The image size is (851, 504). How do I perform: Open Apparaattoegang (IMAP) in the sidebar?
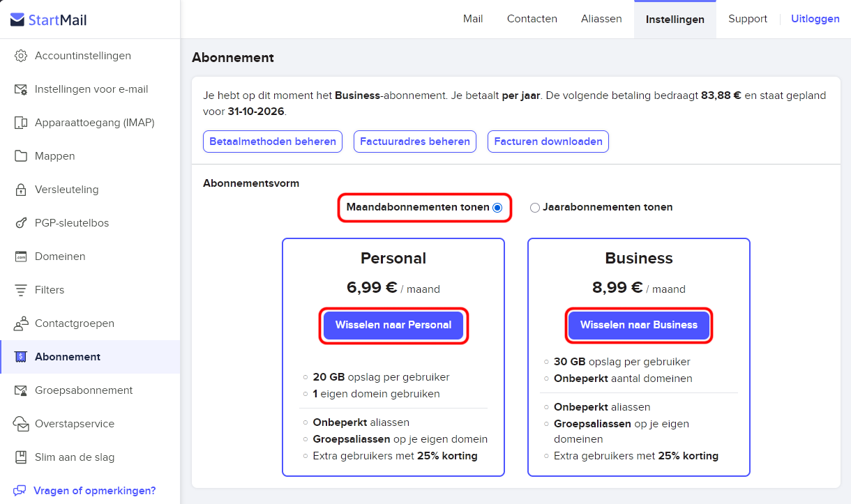[90, 123]
